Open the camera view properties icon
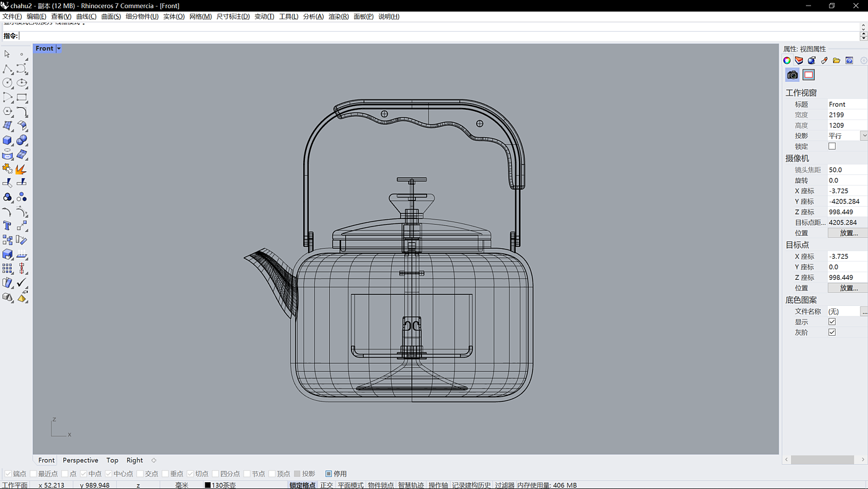 792,75
